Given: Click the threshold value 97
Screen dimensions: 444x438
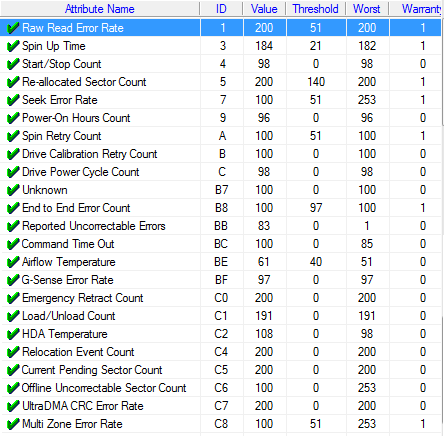Looking at the screenshot, I should (316, 208).
